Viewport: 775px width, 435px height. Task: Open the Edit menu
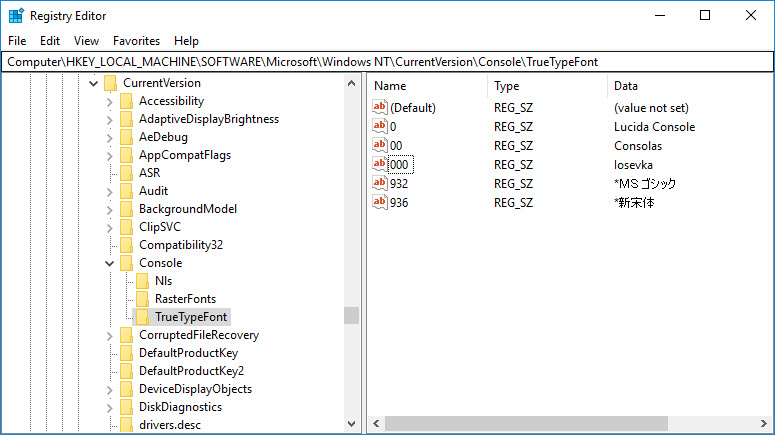click(50, 41)
